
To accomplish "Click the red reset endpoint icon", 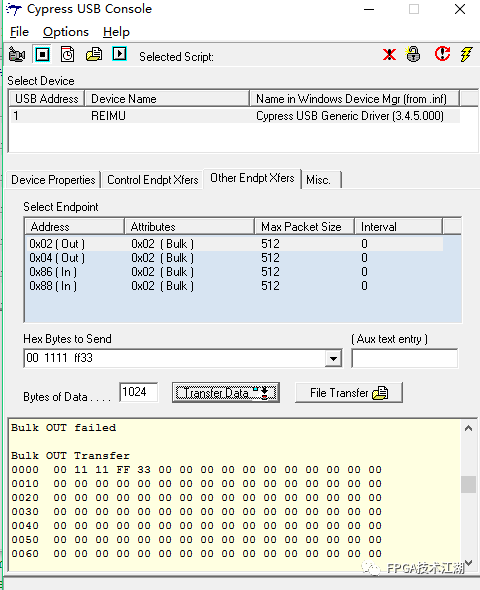I will pyautogui.click(x=442, y=54).
